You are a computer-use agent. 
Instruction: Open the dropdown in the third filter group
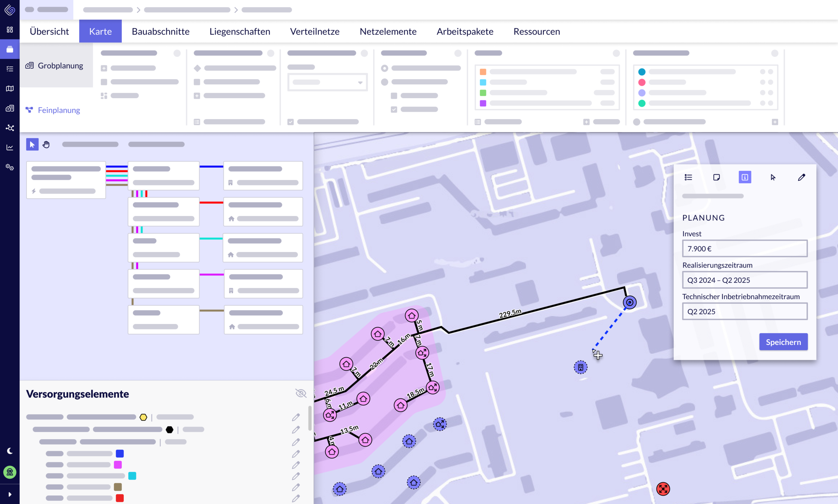pyautogui.click(x=327, y=82)
